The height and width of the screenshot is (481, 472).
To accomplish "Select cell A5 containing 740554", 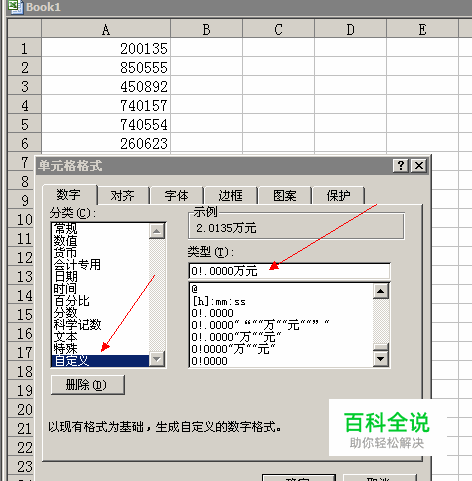I will [106, 124].
